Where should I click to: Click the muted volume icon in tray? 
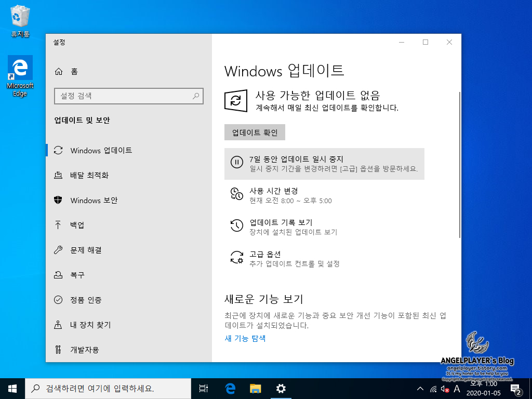pyautogui.click(x=445, y=389)
